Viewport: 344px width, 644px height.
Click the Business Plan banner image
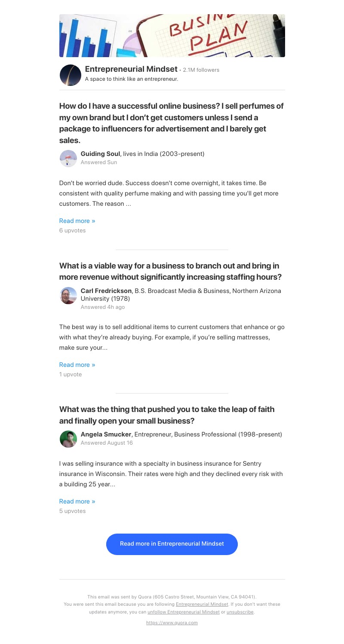point(172,36)
